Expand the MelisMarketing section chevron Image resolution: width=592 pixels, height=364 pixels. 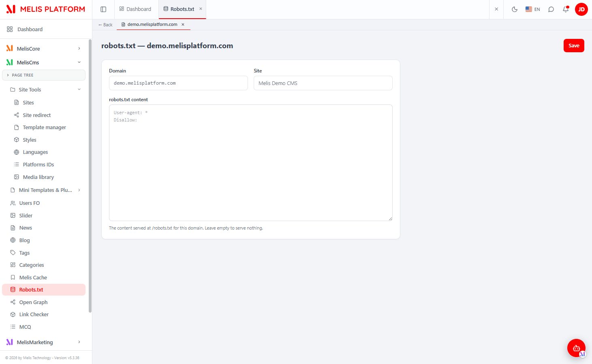[x=79, y=342]
